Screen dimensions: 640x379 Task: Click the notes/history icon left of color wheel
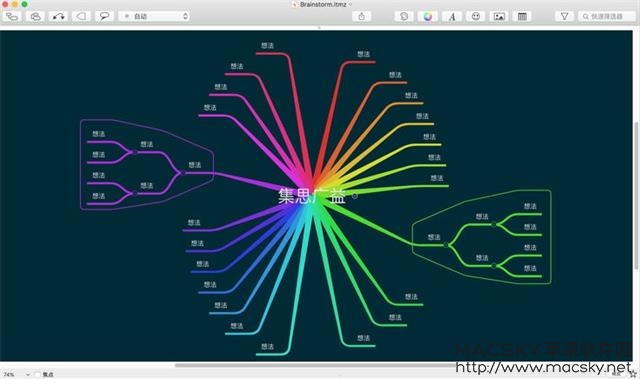(x=404, y=16)
